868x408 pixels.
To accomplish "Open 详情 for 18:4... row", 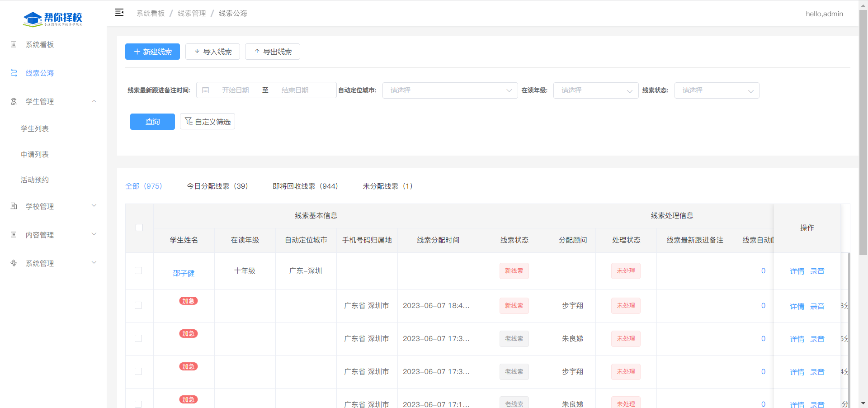I will [x=797, y=307].
